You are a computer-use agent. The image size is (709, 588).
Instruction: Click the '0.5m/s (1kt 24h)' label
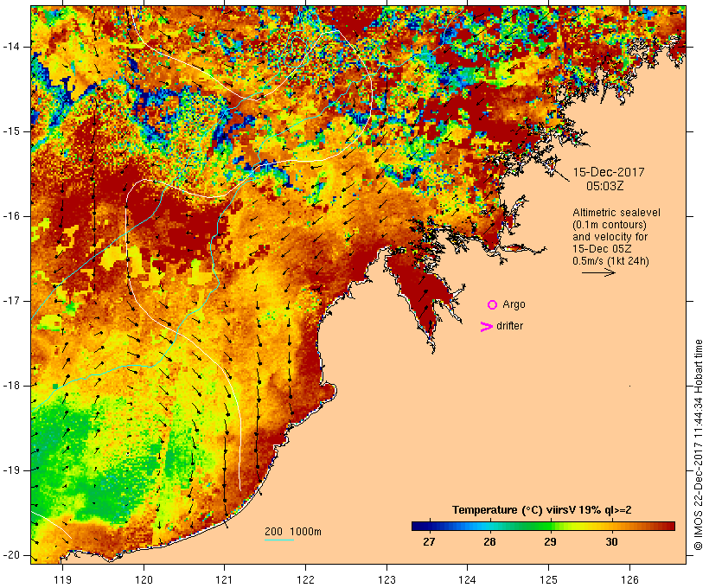(610, 261)
